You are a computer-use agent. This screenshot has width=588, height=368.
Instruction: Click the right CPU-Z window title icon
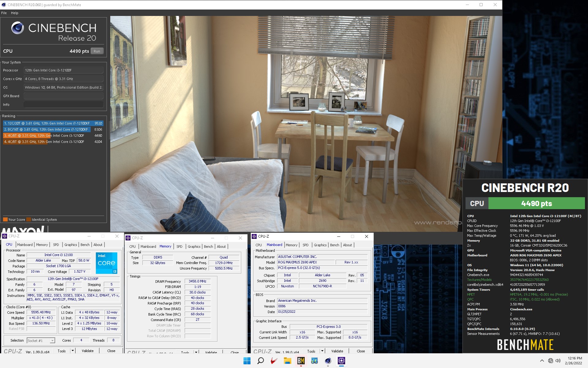[x=254, y=236]
